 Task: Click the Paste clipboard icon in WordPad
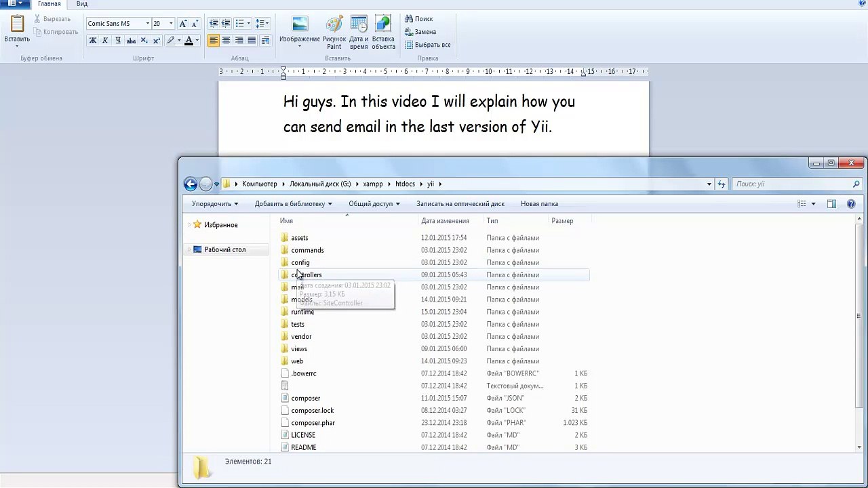pos(17,24)
